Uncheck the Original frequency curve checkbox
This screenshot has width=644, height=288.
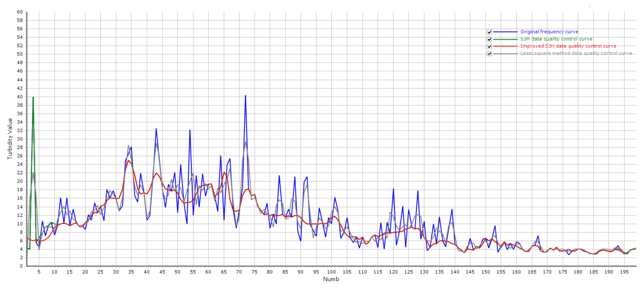[489, 32]
